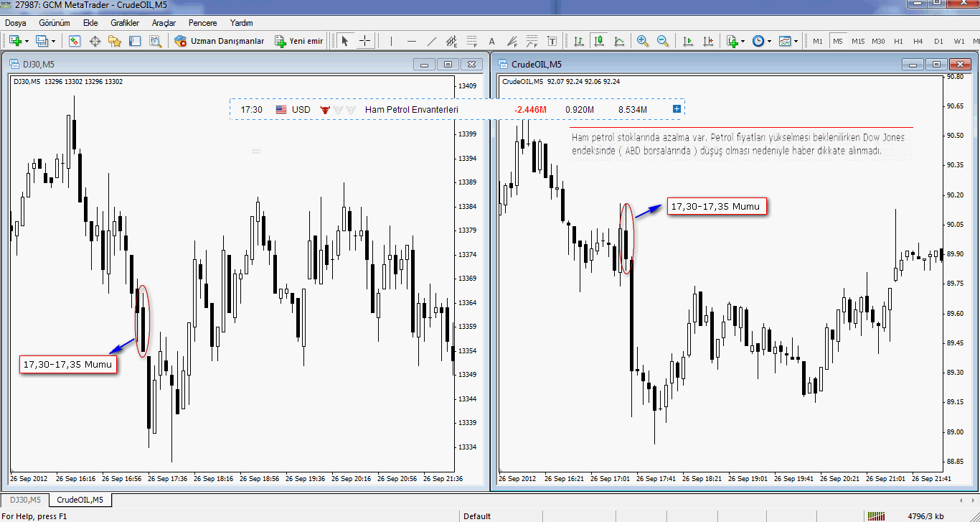Click the Uzman Danışmanlar button
This screenshot has height=522, width=980.
(220, 41)
